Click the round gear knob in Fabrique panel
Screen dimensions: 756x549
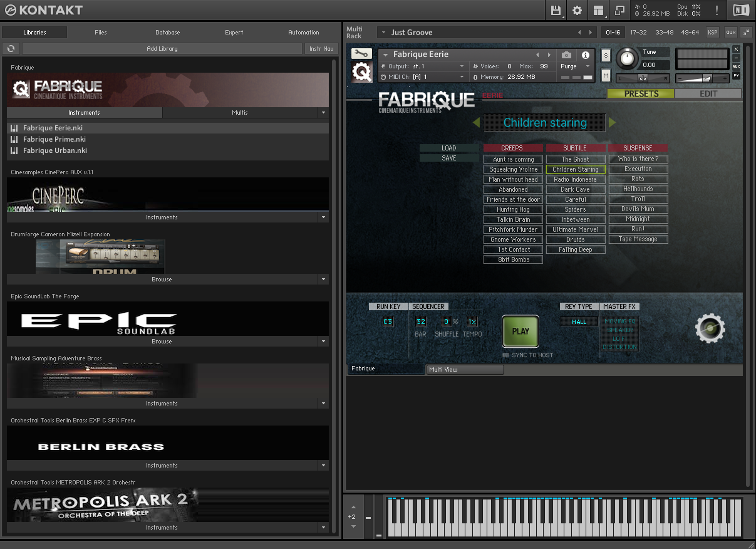pos(710,328)
